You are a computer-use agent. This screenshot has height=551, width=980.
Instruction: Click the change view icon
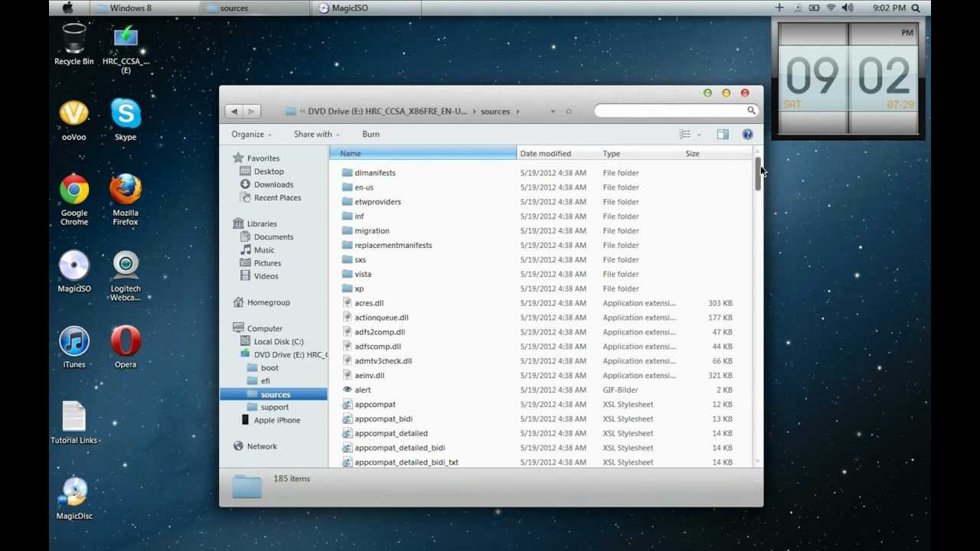(684, 135)
